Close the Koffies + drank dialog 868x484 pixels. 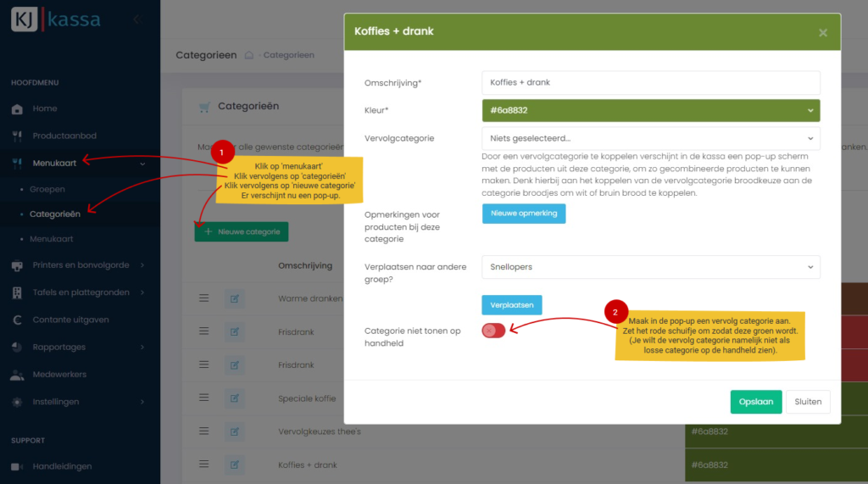(822, 32)
